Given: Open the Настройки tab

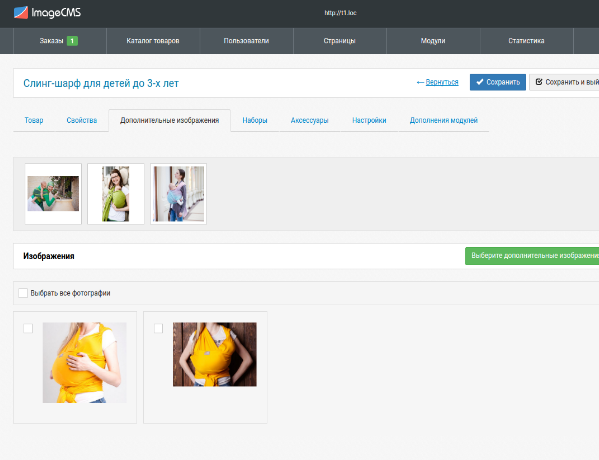Looking at the screenshot, I should pyautogui.click(x=369, y=120).
